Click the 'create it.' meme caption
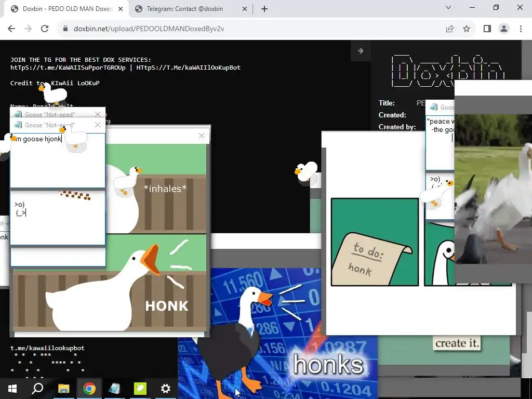This screenshot has height=399, width=532. (x=457, y=343)
